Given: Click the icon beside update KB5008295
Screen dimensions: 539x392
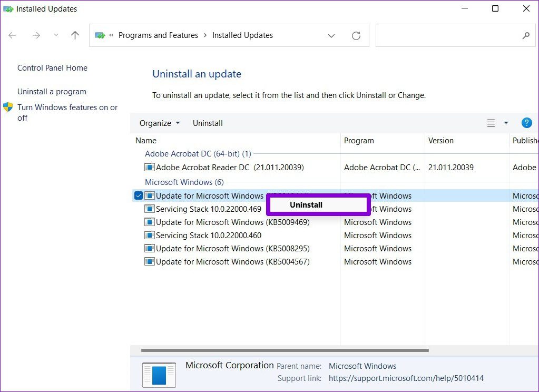Looking at the screenshot, I should point(149,248).
